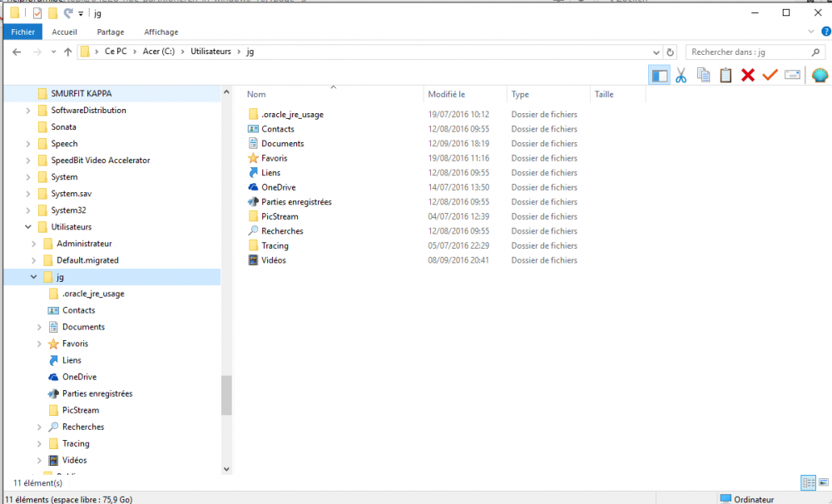The height and width of the screenshot is (504, 832).
Task: Open the Fichier menu
Action: [23, 32]
